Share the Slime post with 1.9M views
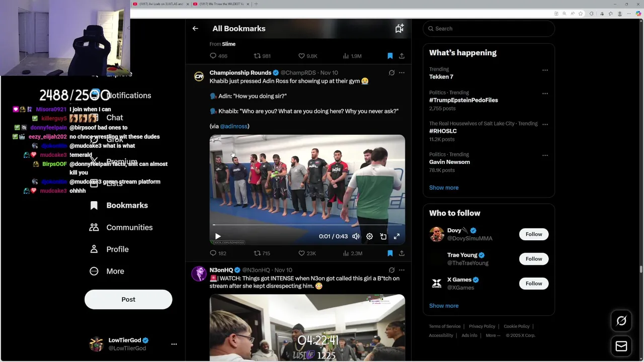The width and height of the screenshot is (644, 362). click(x=401, y=56)
